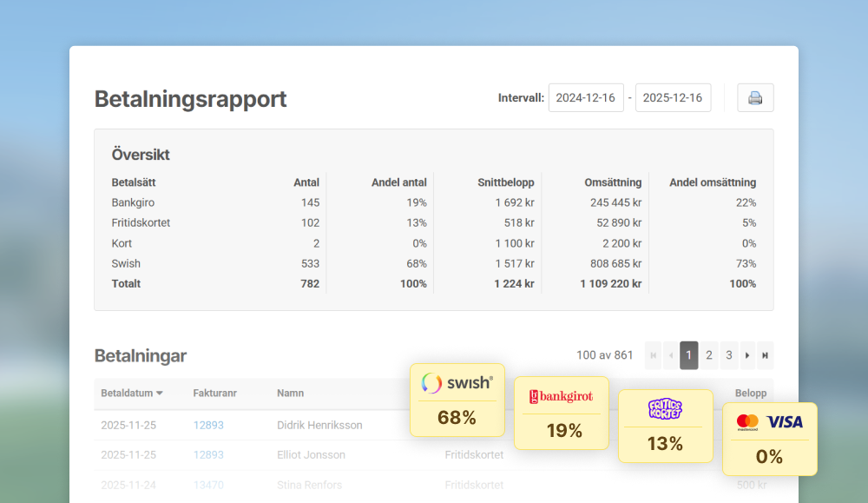Click the Swish logo card
868x503 pixels.
(457, 400)
